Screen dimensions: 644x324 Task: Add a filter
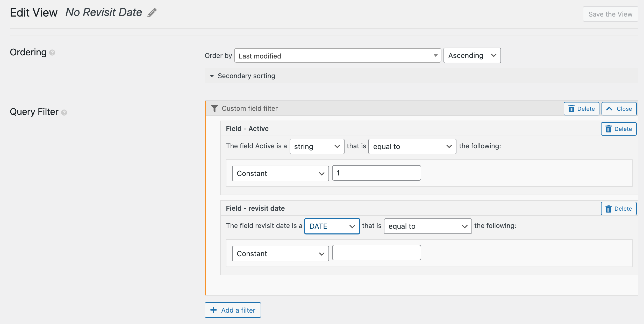[233, 310]
